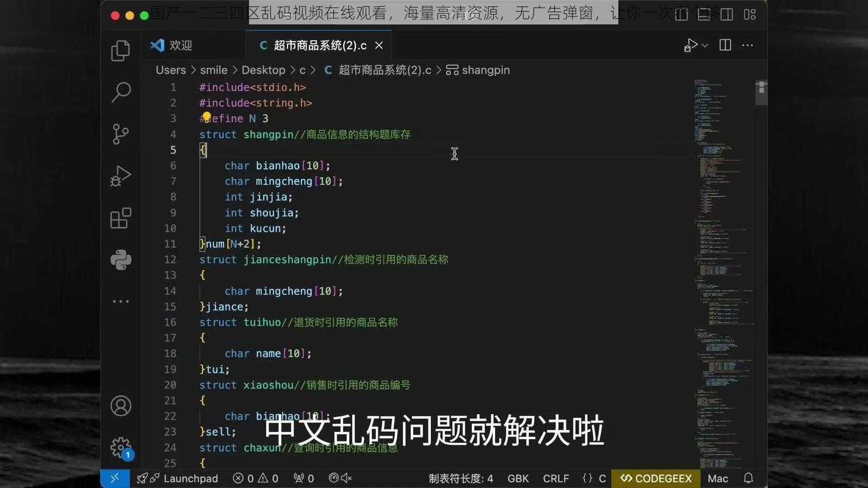Viewport: 868px width, 488px height.
Task: Click }num[N+2]; on line 11
Action: pos(230,244)
